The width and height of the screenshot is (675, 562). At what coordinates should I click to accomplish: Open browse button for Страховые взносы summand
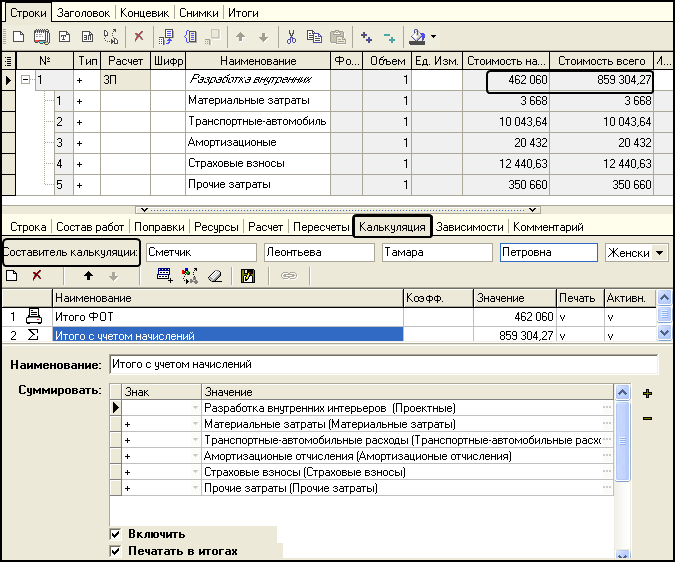[607, 472]
